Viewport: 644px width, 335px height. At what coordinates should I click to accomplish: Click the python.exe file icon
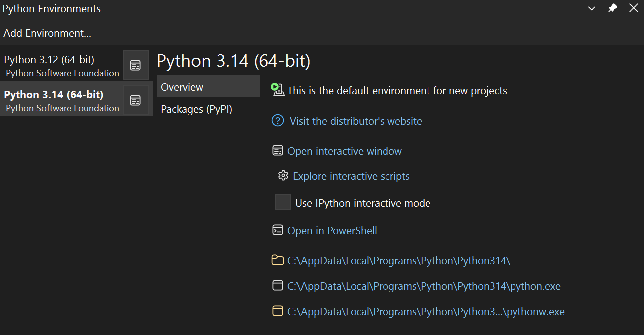point(277,285)
